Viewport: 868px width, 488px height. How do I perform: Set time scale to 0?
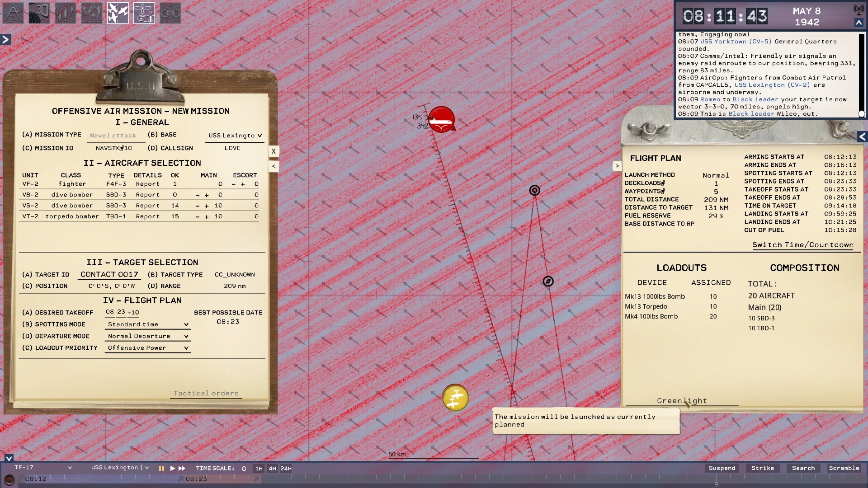click(x=244, y=469)
